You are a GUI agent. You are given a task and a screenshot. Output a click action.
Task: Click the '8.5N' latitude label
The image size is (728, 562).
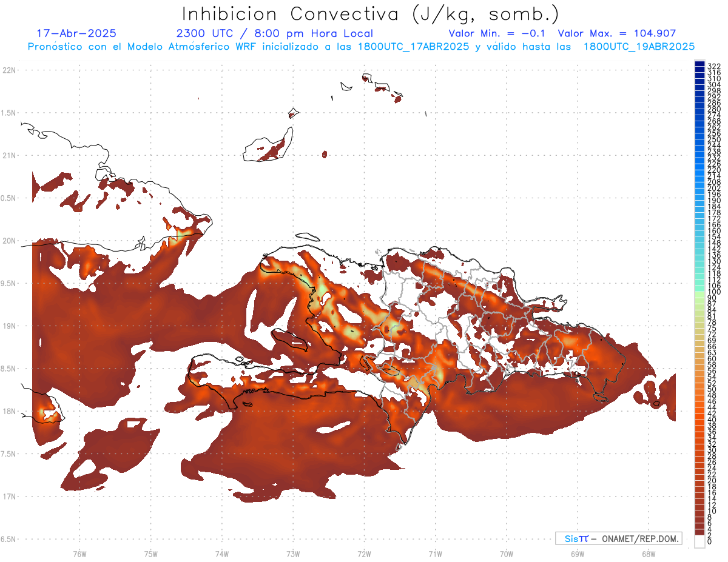(x=9, y=369)
